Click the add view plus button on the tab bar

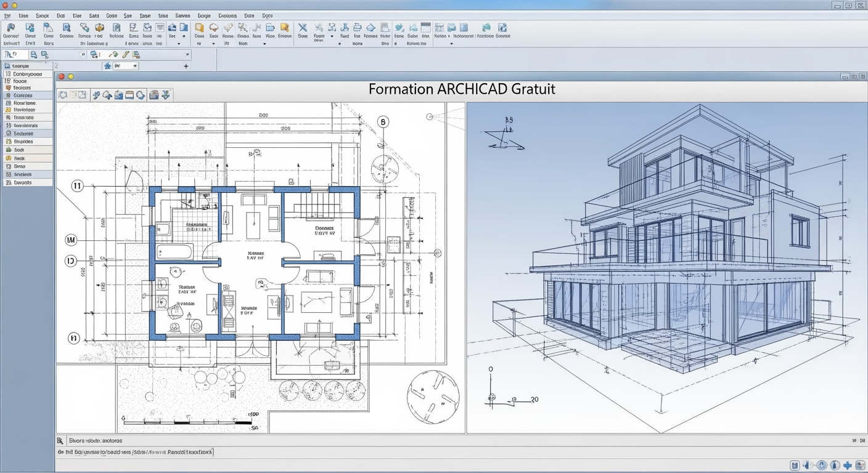coord(185,65)
